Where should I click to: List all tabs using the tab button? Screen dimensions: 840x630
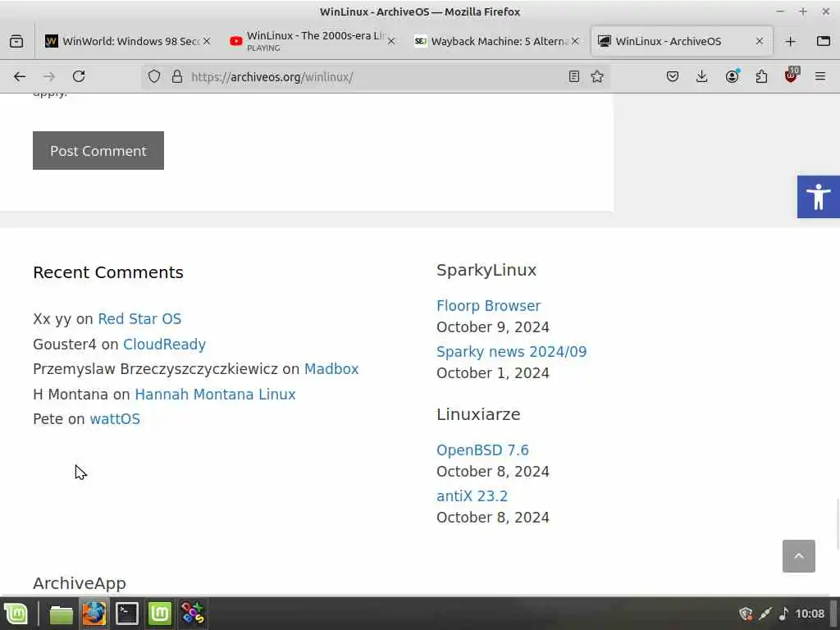coord(824,41)
